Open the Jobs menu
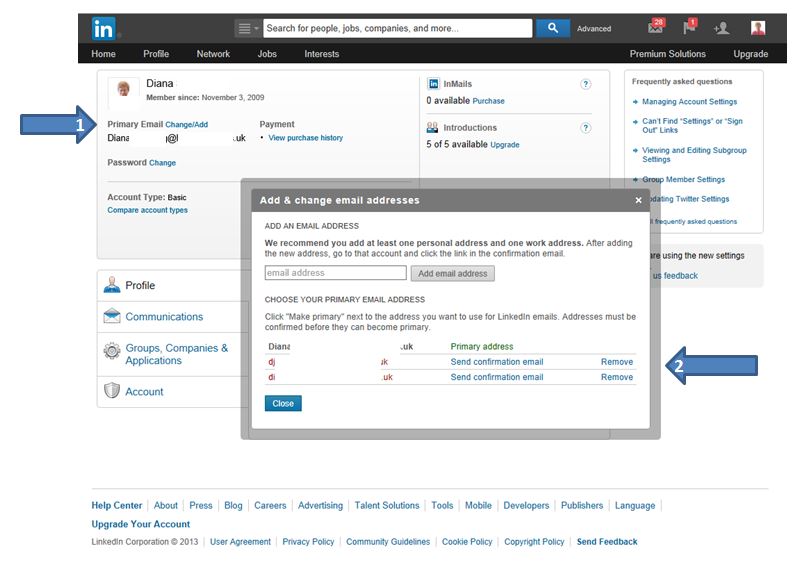The width and height of the screenshot is (799, 564). [x=267, y=54]
